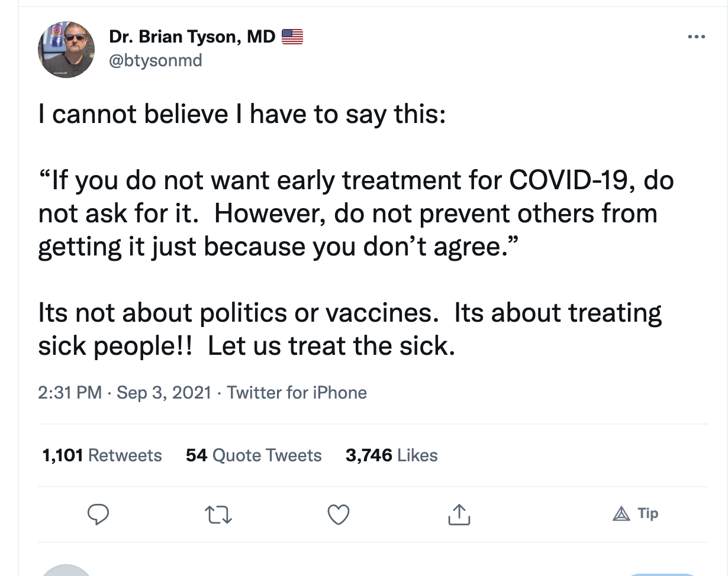Retweet this tweet using the arrows icon
Screen dimensions: 728x576
[x=218, y=515]
